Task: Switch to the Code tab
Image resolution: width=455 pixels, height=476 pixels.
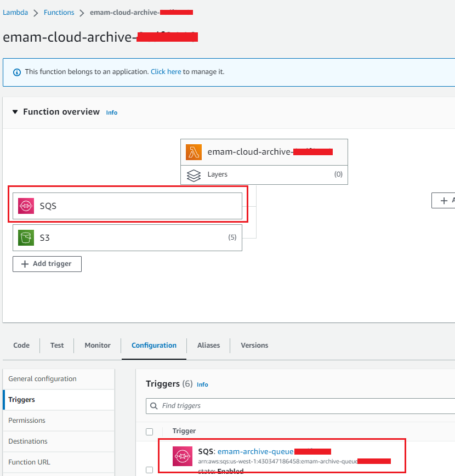Action: click(x=21, y=345)
